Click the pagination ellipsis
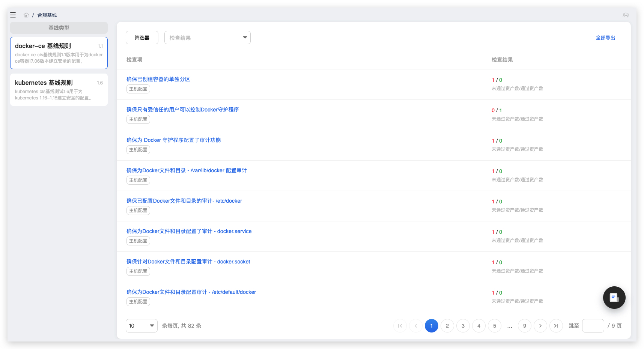Screen dimensions: 644x349 click(x=510, y=326)
